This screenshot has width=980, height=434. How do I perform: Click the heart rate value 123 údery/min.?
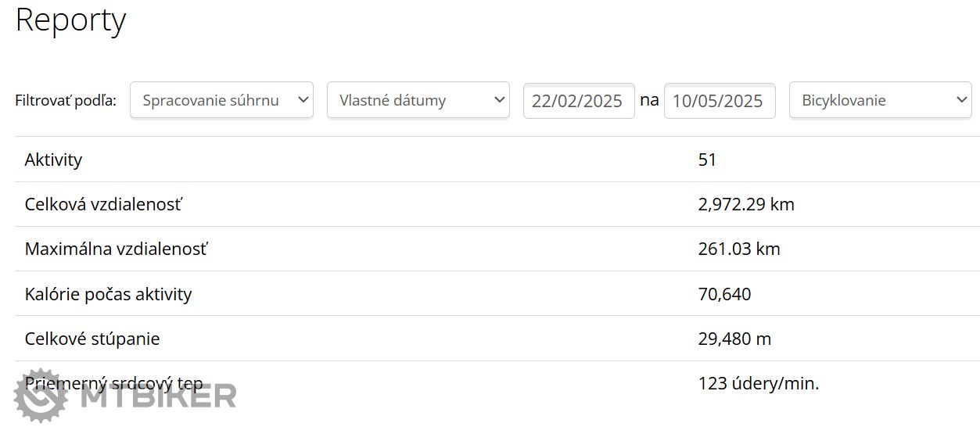click(x=758, y=384)
